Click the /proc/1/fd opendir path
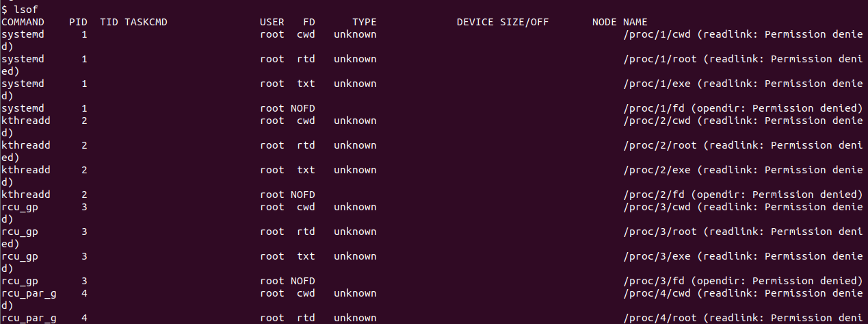 (x=654, y=108)
